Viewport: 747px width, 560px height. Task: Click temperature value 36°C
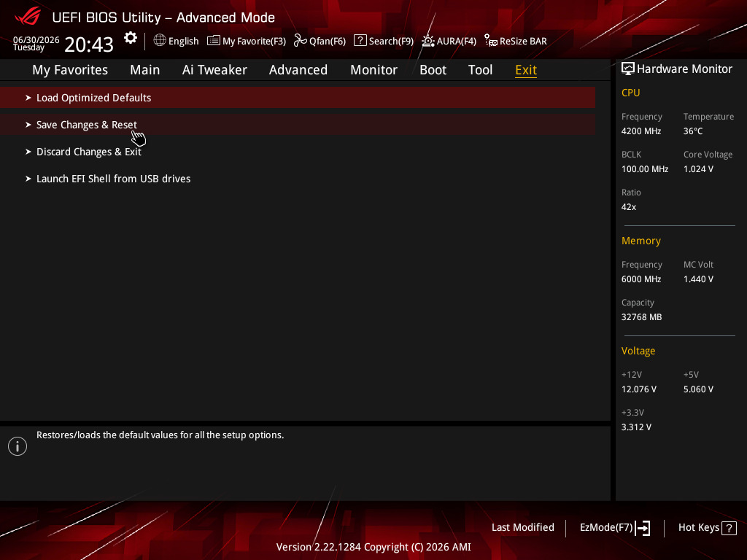click(x=693, y=131)
